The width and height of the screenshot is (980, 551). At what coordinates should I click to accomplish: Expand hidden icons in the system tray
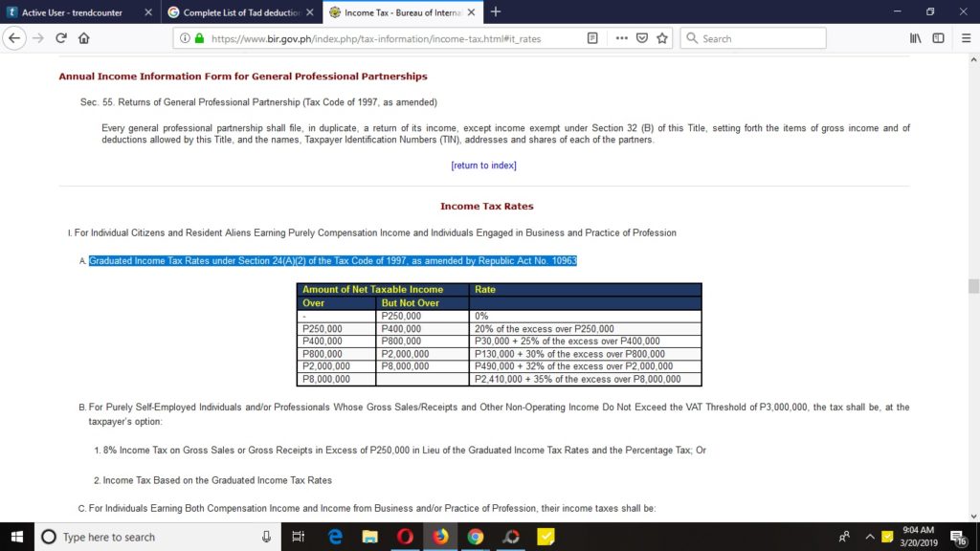pos(869,537)
